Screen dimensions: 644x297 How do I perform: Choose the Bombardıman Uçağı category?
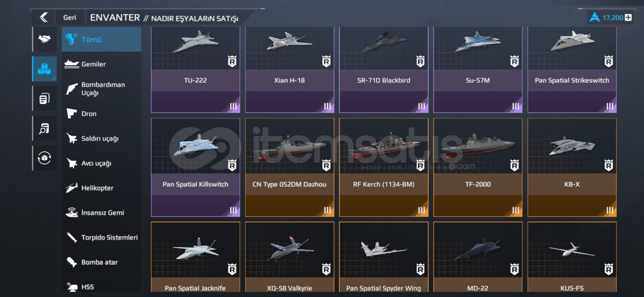[102, 89]
